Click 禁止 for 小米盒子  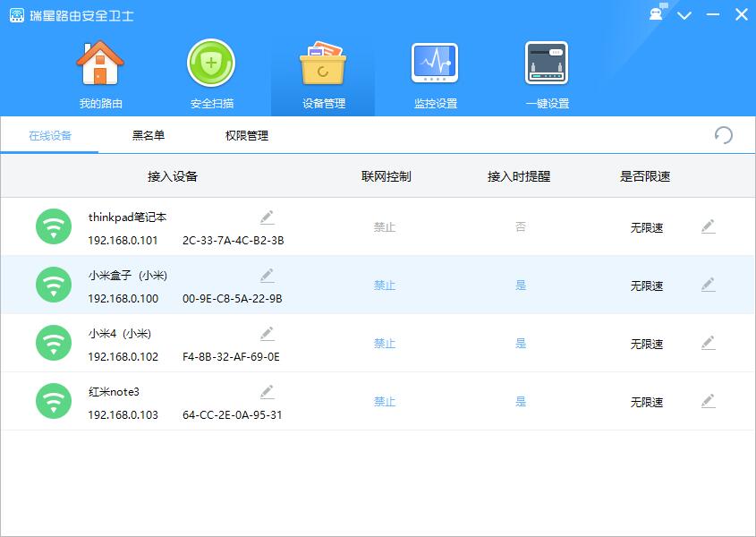click(x=385, y=286)
